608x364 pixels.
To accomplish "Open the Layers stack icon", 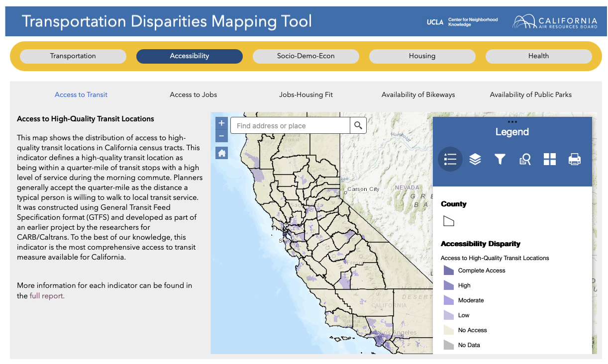I will pos(475,159).
